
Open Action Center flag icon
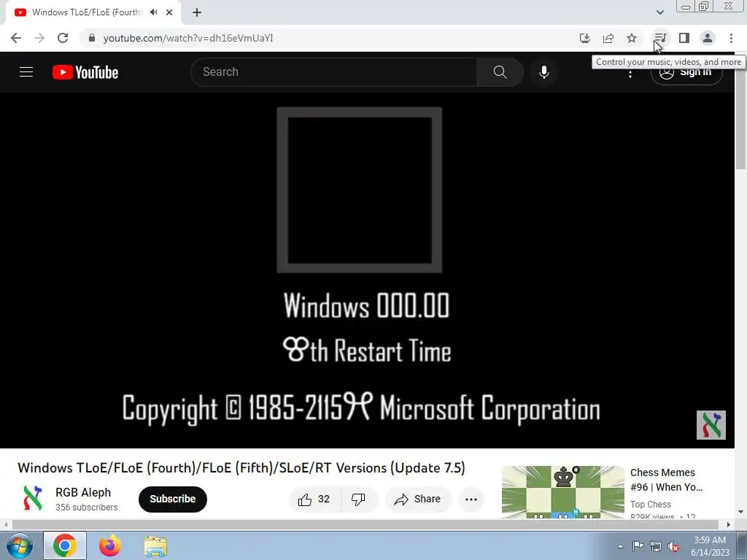[638, 545]
